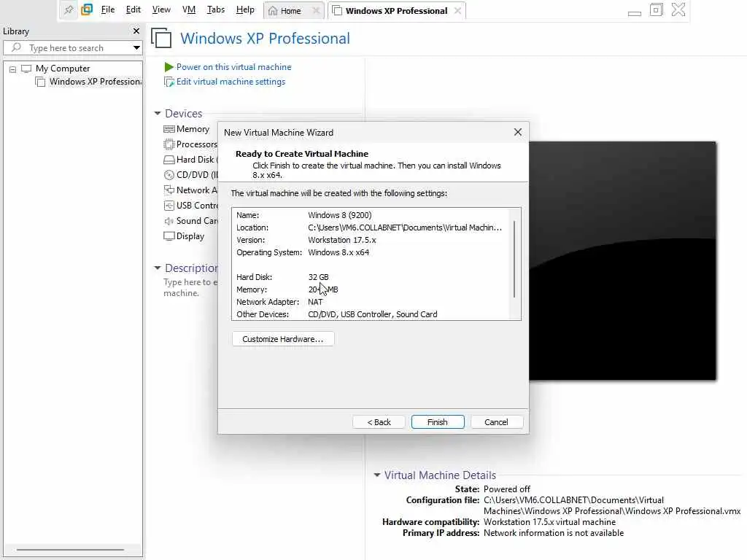
Task: Click Finish to create the virtual machine
Action: 438,422
